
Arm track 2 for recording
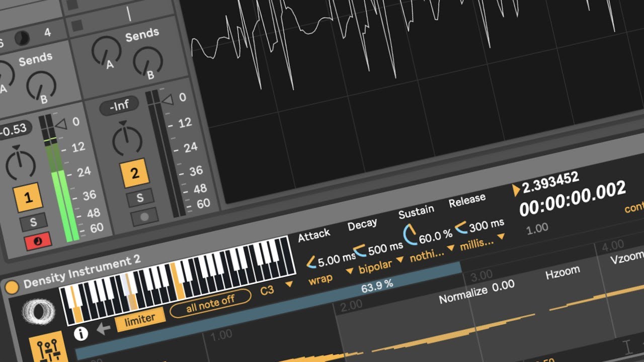[x=144, y=218]
